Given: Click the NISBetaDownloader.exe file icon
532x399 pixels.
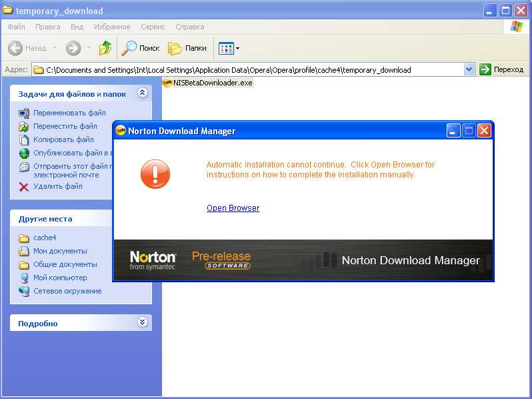Looking at the screenshot, I should tap(167, 83).
